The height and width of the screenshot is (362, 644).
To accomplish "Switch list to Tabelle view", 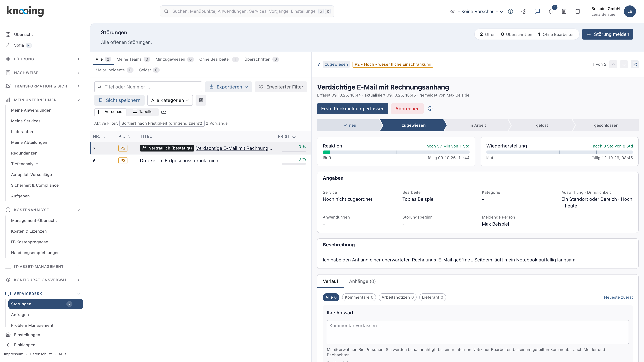I will click(x=143, y=112).
